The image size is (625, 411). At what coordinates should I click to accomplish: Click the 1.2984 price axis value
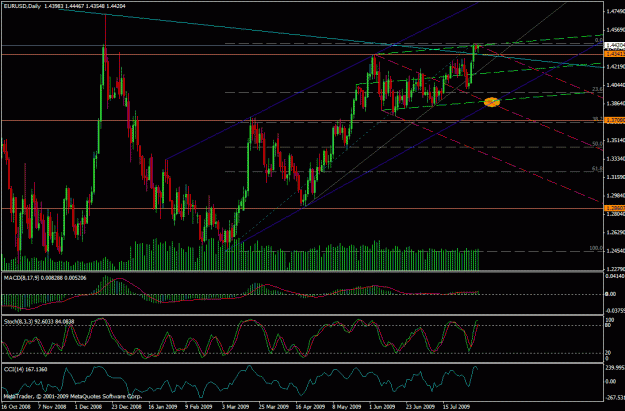pyautogui.click(x=615, y=195)
